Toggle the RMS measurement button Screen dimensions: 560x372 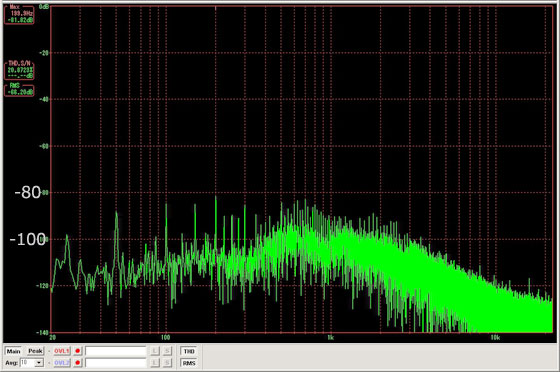pyautogui.click(x=189, y=363)
